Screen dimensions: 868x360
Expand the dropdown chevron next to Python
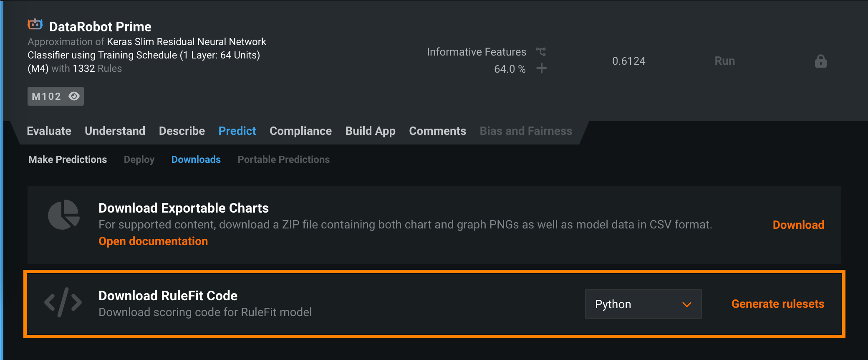point(687,304)
